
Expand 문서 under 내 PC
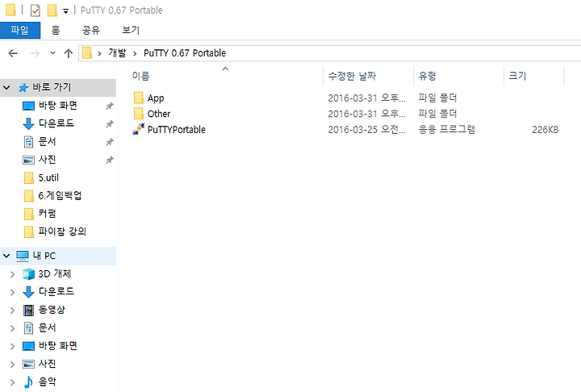(x=12, y=328)
